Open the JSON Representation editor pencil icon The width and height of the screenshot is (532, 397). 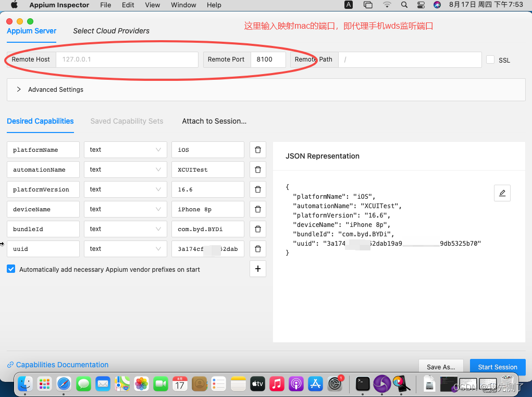(x=502, y=193)
